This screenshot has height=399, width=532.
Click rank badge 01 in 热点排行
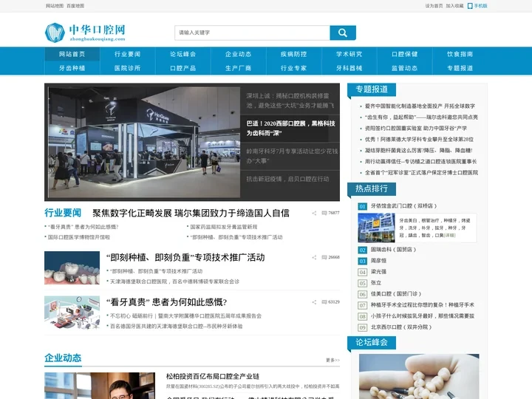tap(362, 206)
